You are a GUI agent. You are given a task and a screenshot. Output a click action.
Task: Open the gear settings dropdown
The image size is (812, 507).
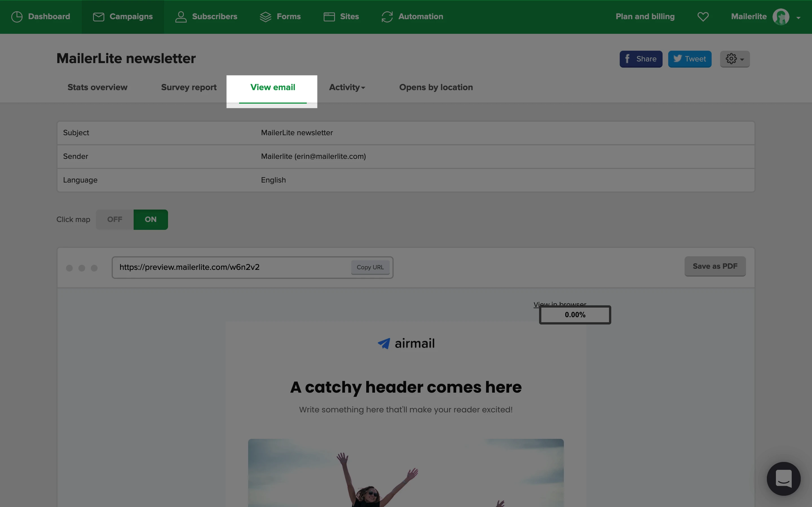pyautogui.click(x=734, y=59)
